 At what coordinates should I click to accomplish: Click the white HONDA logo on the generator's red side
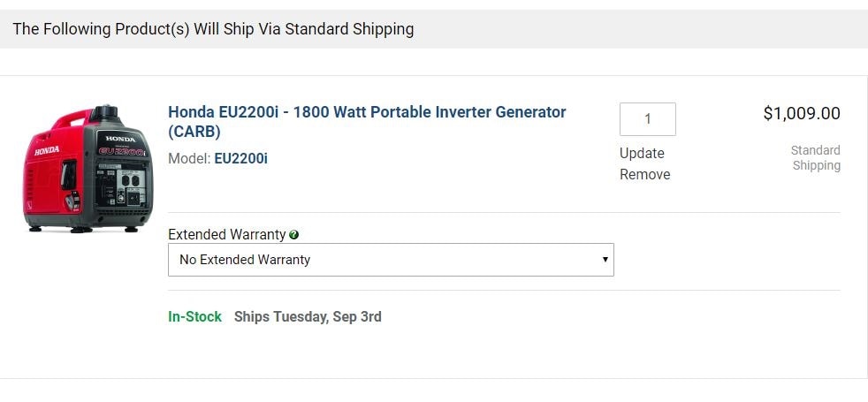47,151
